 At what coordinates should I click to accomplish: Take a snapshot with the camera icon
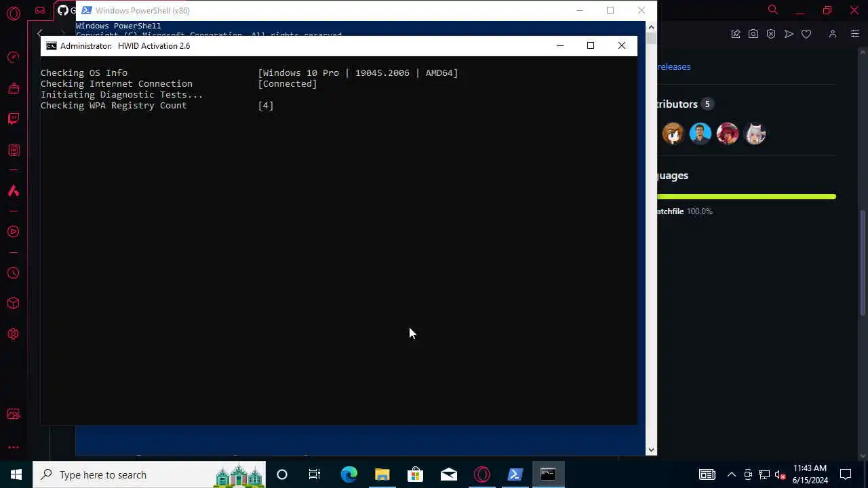[753, 34]
